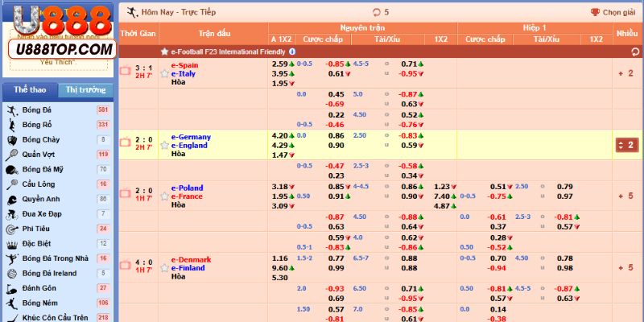Click the refresh icon in league header
This screenshot has height=322, width=644.
tap(635, 52)
